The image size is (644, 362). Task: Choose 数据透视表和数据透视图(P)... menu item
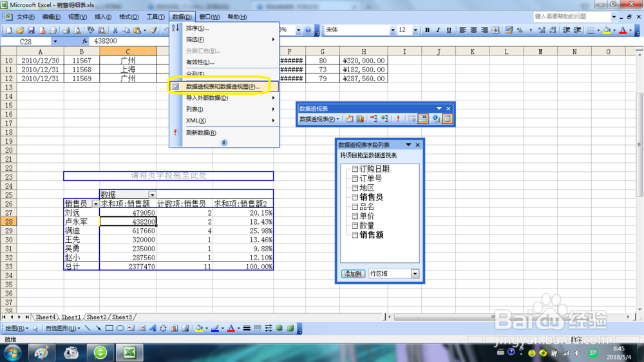224,87
